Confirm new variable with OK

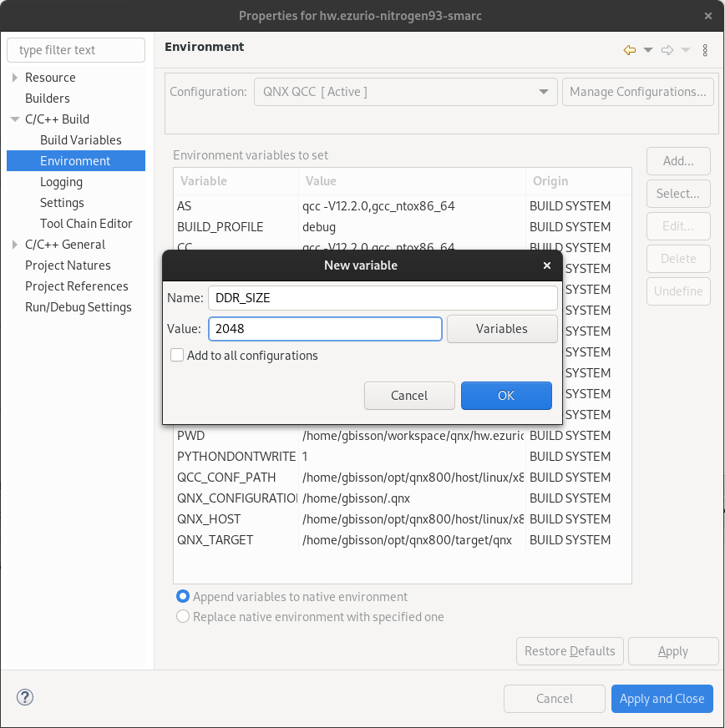point(506,395)
